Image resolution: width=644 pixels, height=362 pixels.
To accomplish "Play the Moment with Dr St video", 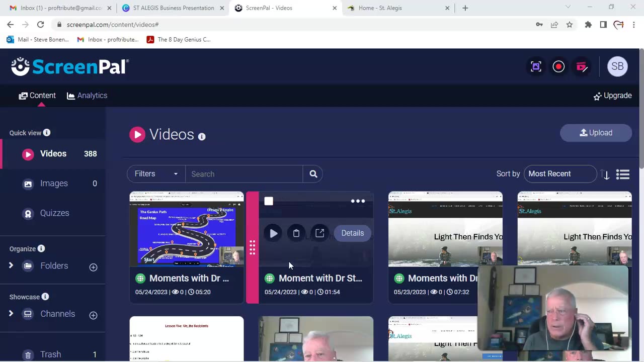I will (273, 233).
